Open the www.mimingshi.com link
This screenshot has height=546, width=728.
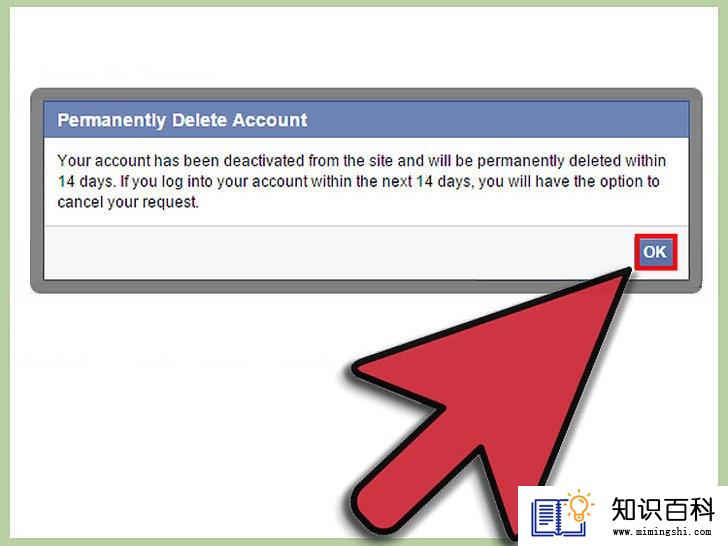tap(662, 532)
